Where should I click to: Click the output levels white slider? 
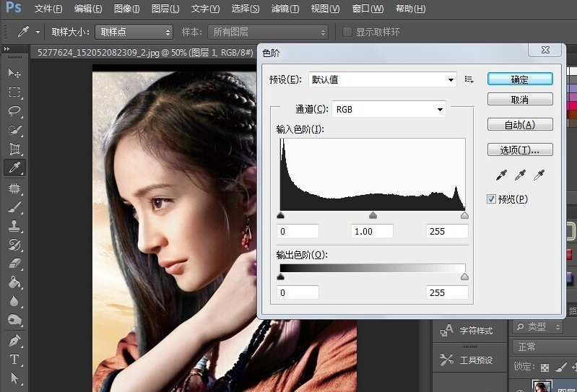pos(464,276)
